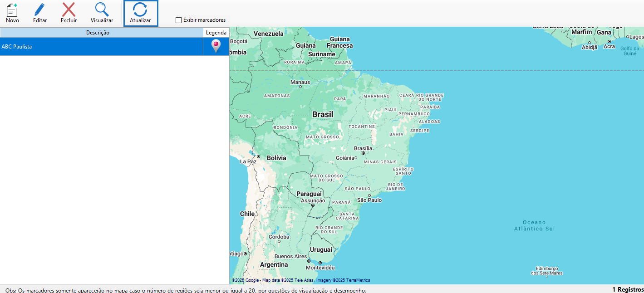Screen dimensions: 644x293
Task: Enable the Exibir marcadores checkbox
Action: (177, 20)
